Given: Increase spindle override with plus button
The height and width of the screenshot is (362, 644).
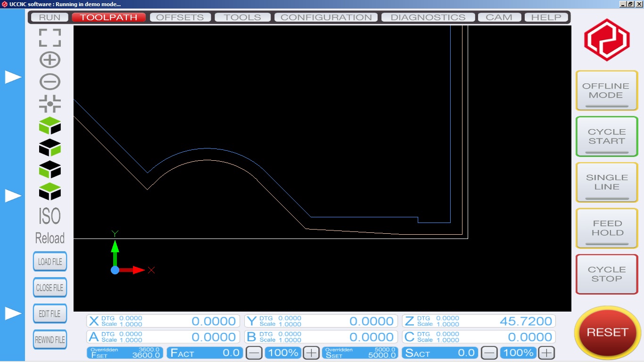Looking at the screenshot, I should 546,353.
